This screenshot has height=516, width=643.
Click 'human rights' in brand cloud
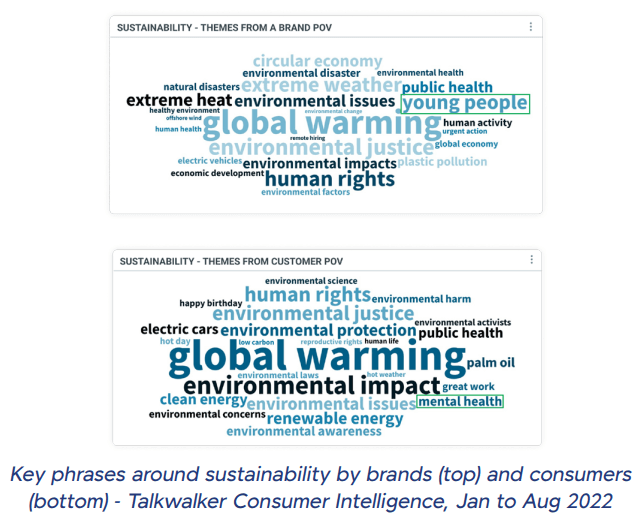pyautogui.click(x=330, y=179)
